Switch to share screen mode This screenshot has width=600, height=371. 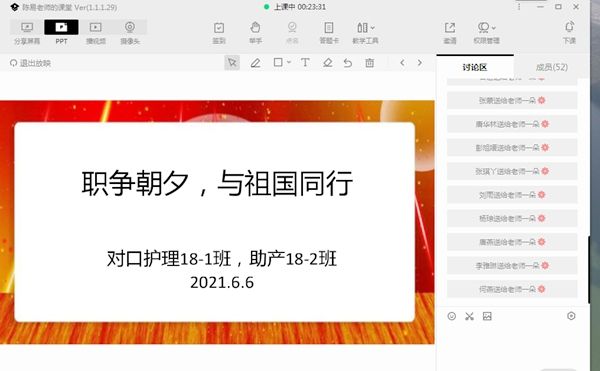pos(27,33)
